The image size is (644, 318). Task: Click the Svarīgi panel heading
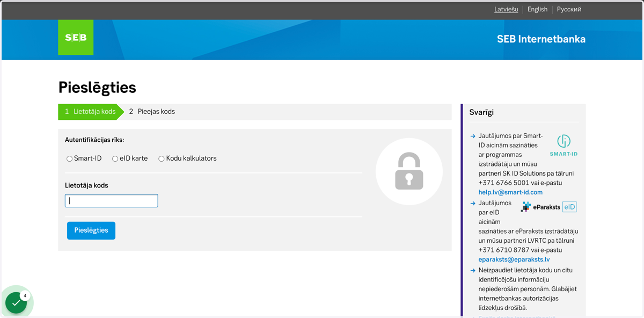click(481, 112)
